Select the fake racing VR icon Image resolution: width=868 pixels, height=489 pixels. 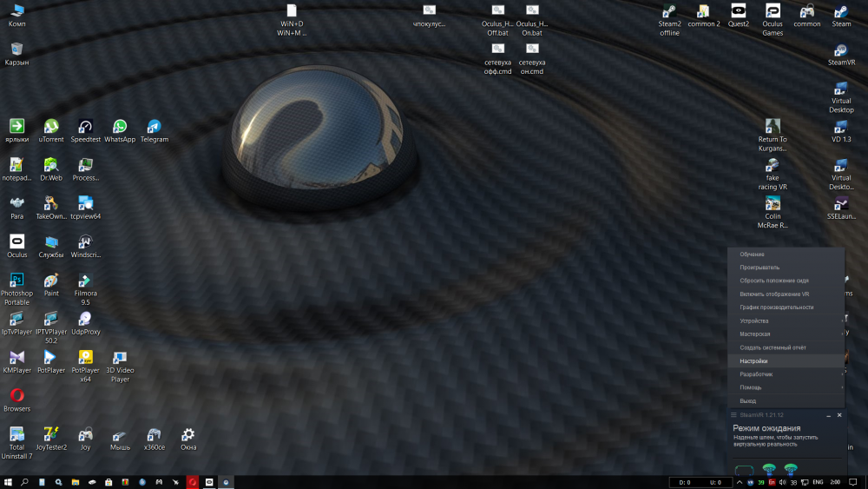click(x=773, y=174)
